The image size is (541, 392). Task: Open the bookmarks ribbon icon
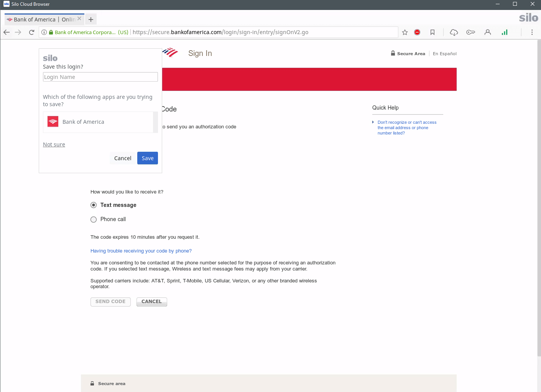432,32
